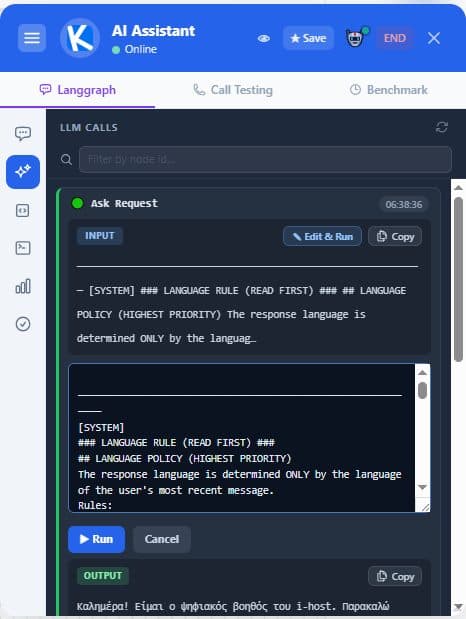The image size is (466, 619).
Task: Cancel the prompt edit
Action: tap(162, 539)
